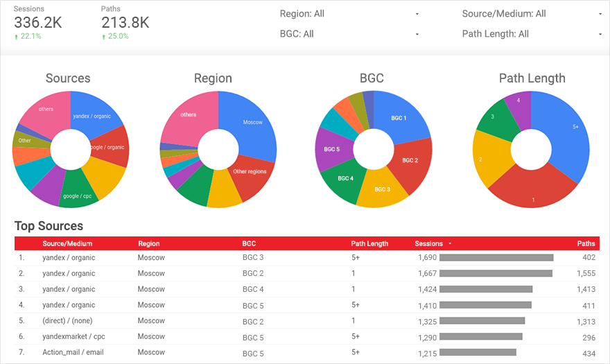Image resolution: width=610 pixels, height=364 pixels.
Task: Select the BGC 3 slice in BGC chart
Action: [381, 189]
